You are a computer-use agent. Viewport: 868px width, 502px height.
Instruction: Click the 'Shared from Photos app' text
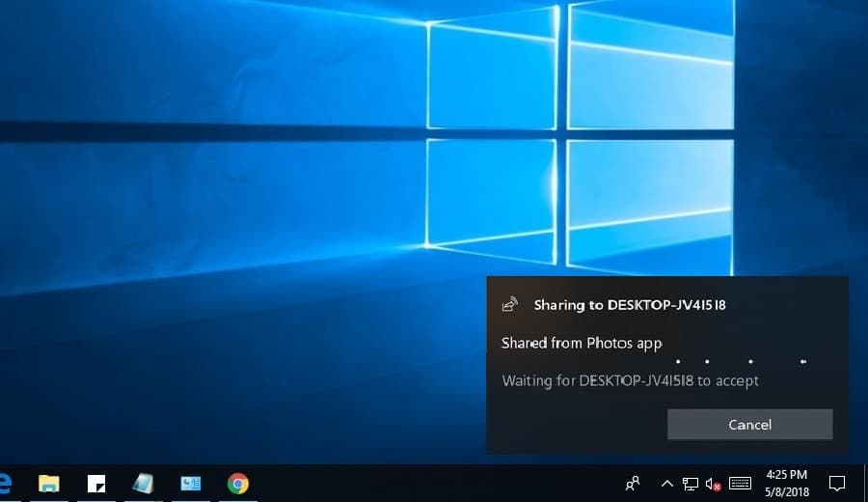pos(582,344)
